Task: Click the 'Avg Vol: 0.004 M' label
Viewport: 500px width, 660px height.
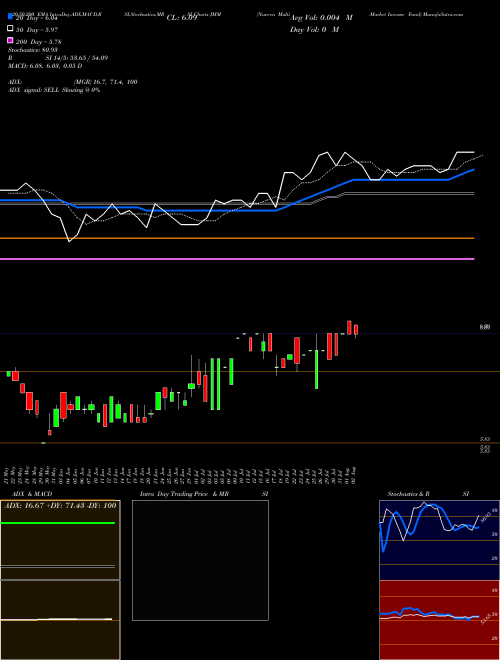Action: pos(321,18)
